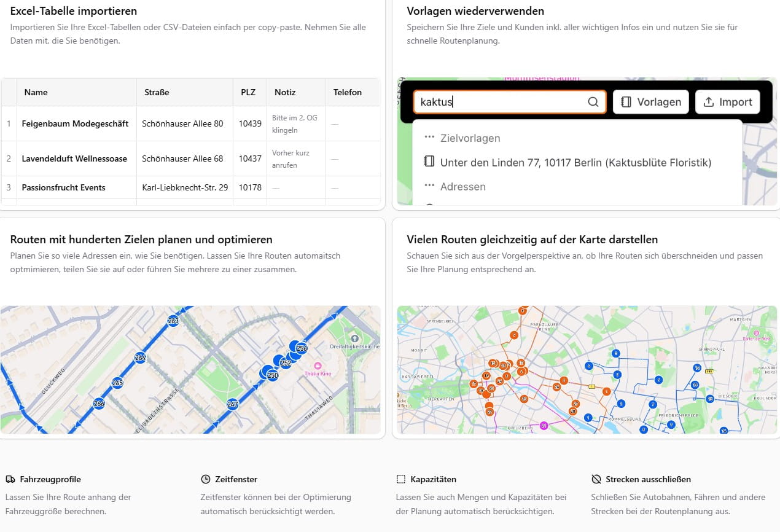This screenshot has height=532, width=780.
Task: Click the clock icon beside Zeitfenster
Action: (206, 479)
